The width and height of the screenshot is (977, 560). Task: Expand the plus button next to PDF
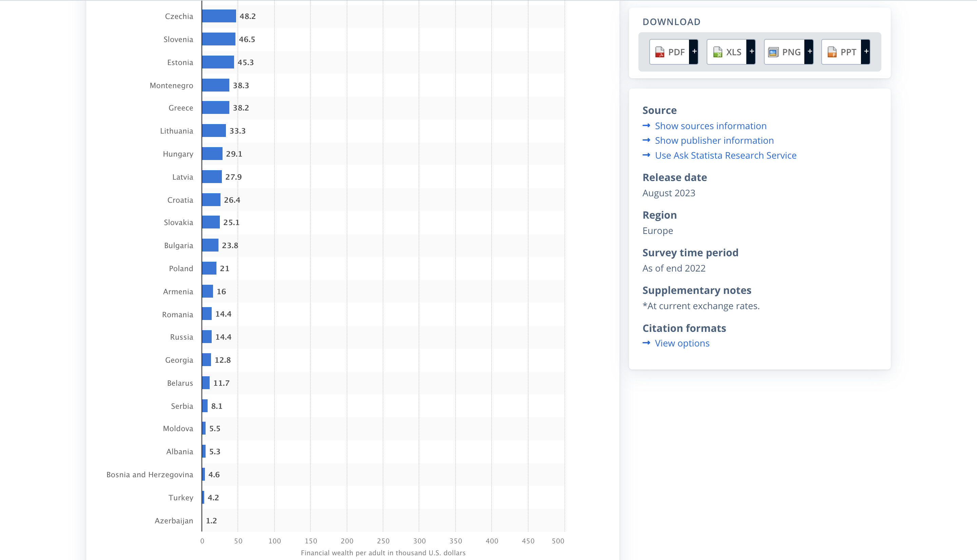pos(694,52)
